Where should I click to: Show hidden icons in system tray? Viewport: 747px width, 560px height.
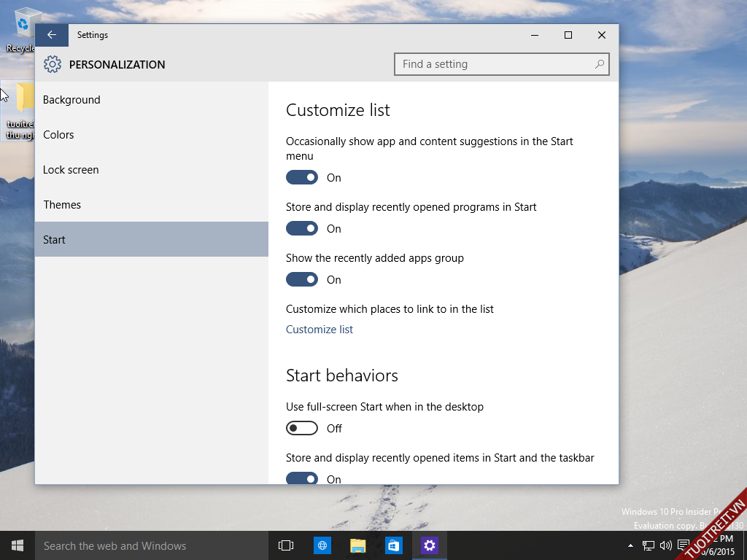[x=631, y=545]
